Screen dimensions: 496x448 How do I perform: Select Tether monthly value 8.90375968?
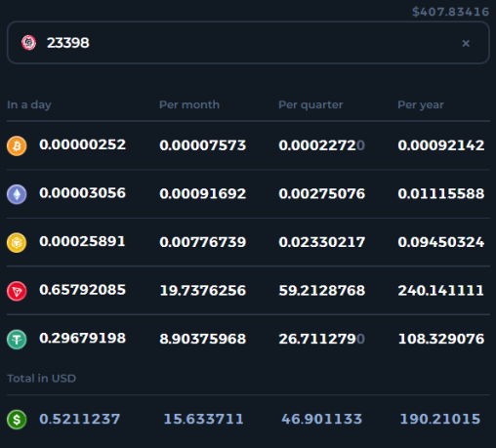coord(202,339)
